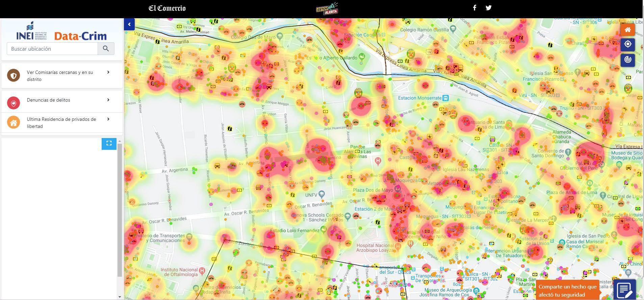Click the blue fullscreen expand icon
Image resolution: width=644 pixels, height=300 pixels.
point(109,143)
